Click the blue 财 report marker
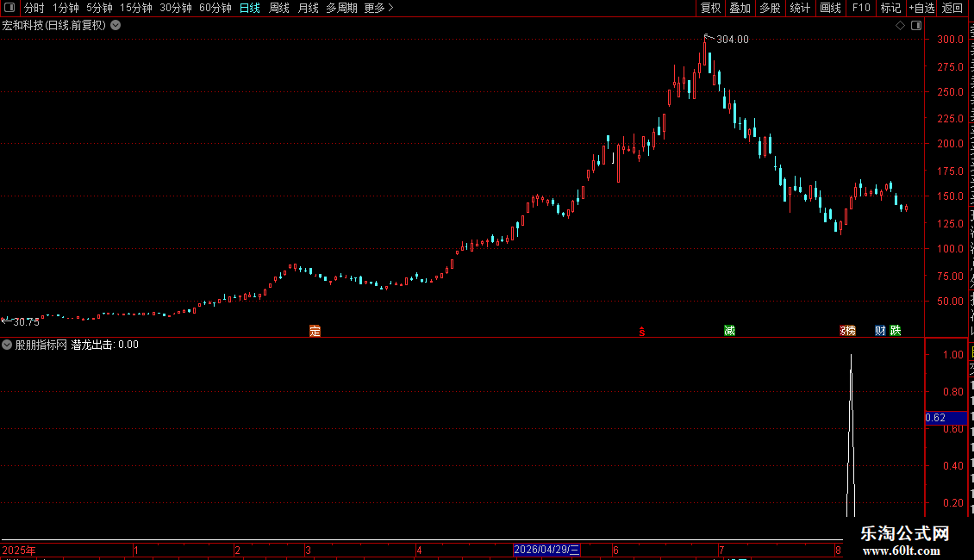 [x=880, y=330]
